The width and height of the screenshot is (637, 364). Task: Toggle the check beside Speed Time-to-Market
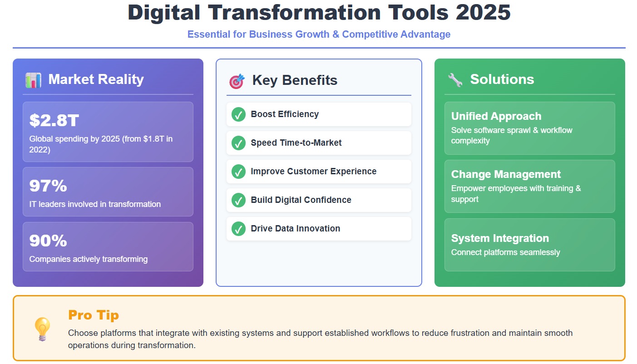coord(238,143)
